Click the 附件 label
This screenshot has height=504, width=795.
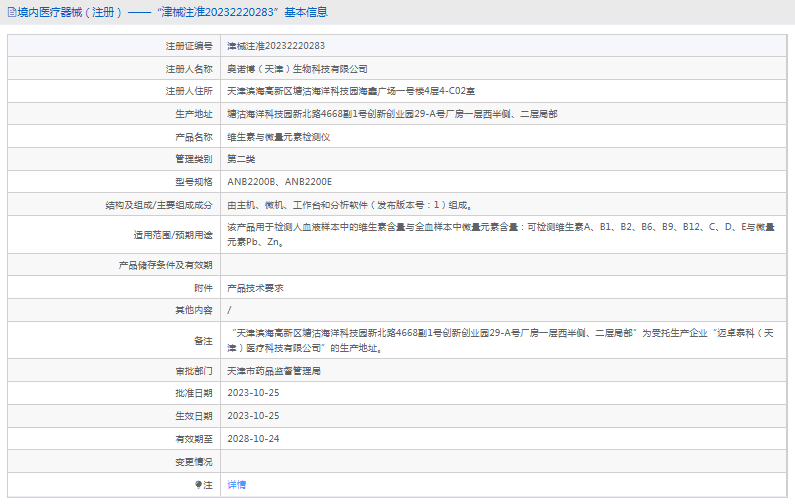pyautogui.click(x=203, y=288)
